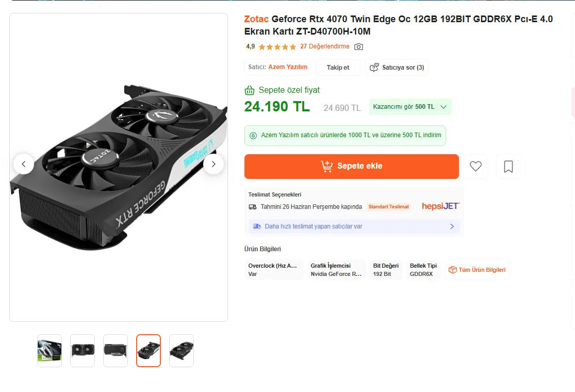Expand the Kazancımı gör 500 TL dropdown
The image size is (575, 392).
(x=444, y=107)
